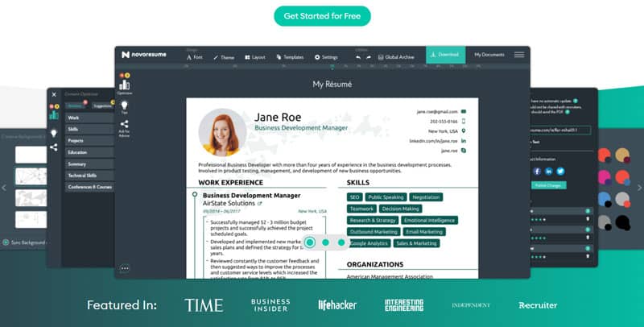This screenshot has height=327, width=644.
Task: Click the Twitter share icon
Action: [560, 172]
